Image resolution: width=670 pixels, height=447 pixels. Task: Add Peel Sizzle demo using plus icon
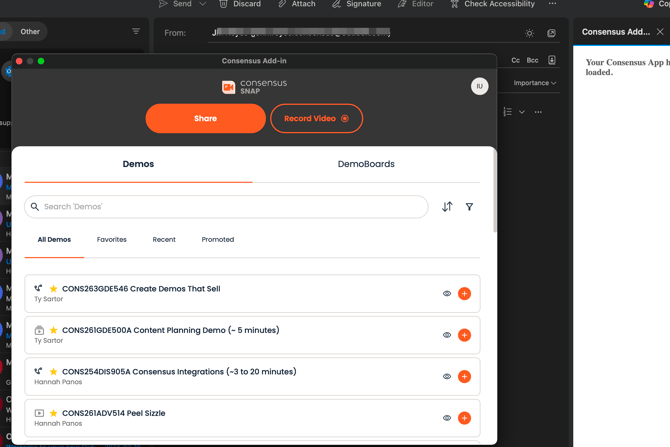(x=464, y=418)
